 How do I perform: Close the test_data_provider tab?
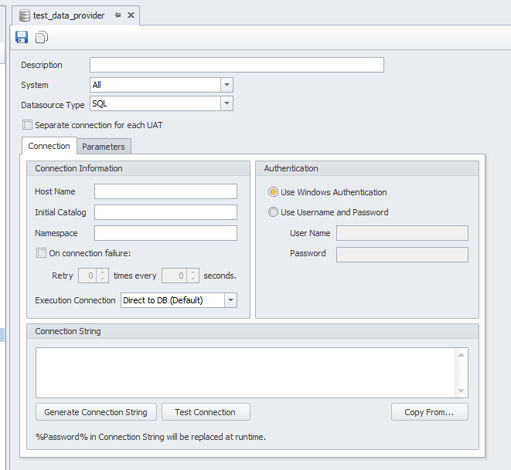click(131, 15)
